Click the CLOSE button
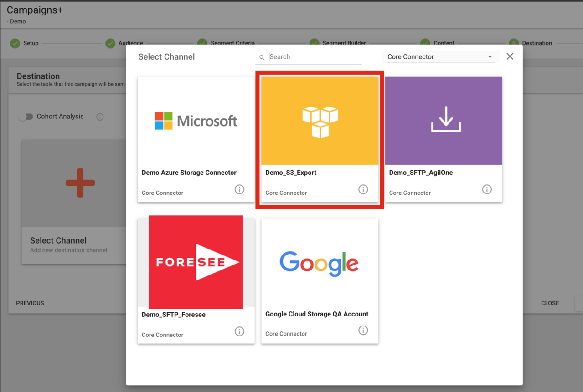Image resolution: width=583 pixels, height=392 pixels. pyautogui.click(x=550, y=303)
